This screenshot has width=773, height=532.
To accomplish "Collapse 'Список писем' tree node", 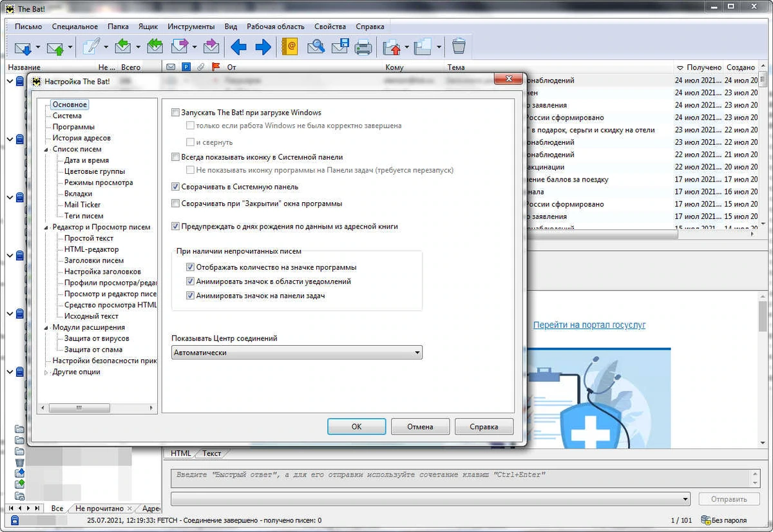I will (46, 149).
